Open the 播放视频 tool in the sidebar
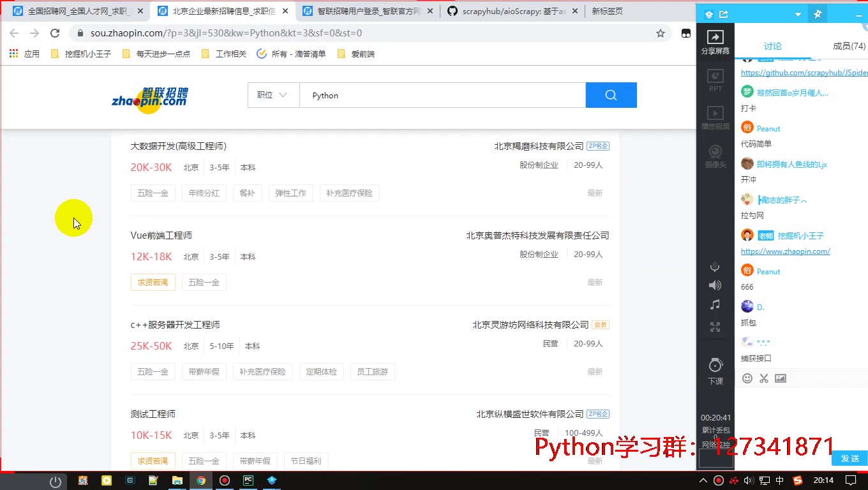Screen dimensions: 868x490 715,118
